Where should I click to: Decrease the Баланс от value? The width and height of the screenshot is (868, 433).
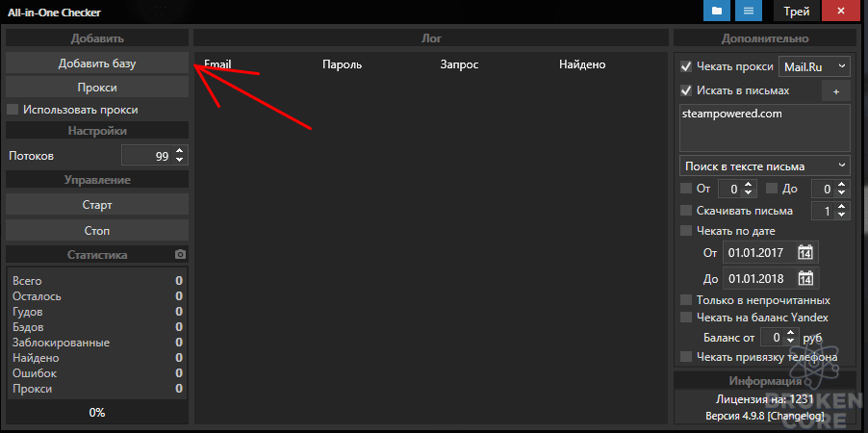790,341
